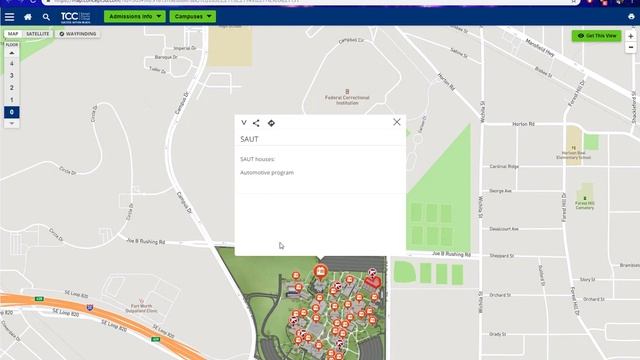640x360 pixels.
Task: Select floor 0
Action: [11, 112]
